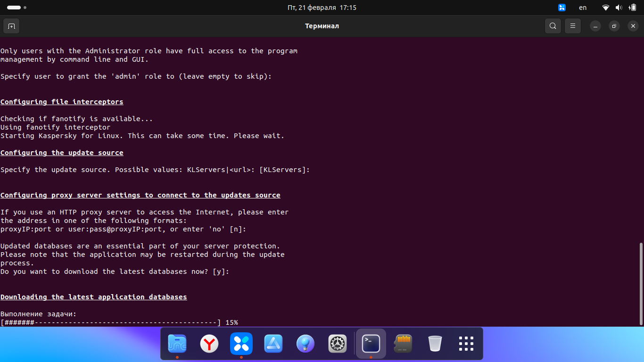The width and height of the screenshot is (644, 362).
Task: Click the line 'Checking if fanotify is available...'
Action: [x=77, y=119]
